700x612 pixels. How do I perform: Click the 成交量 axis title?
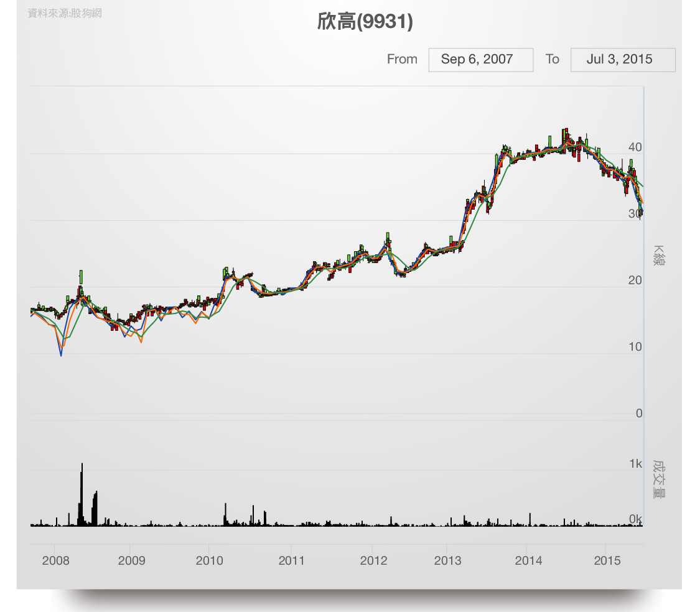tap(659, 480)
